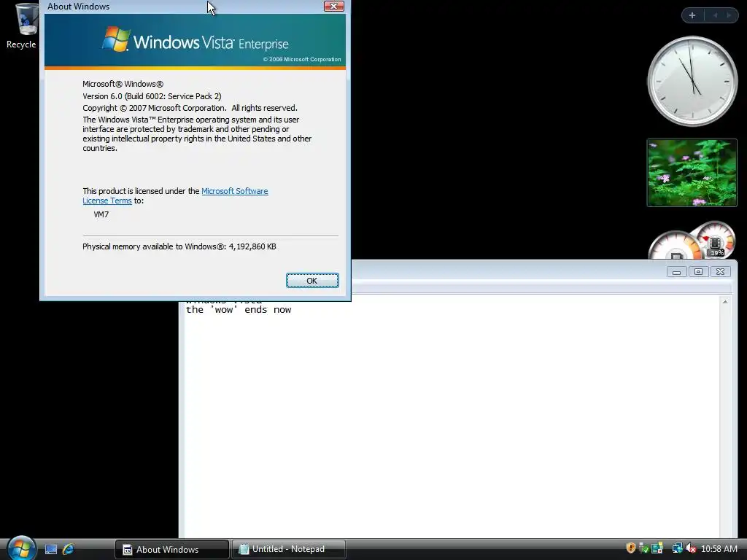Viewport: 747px width, 560px height.
Task: Click the green checkmark tray icon
Action: [643, 548]
